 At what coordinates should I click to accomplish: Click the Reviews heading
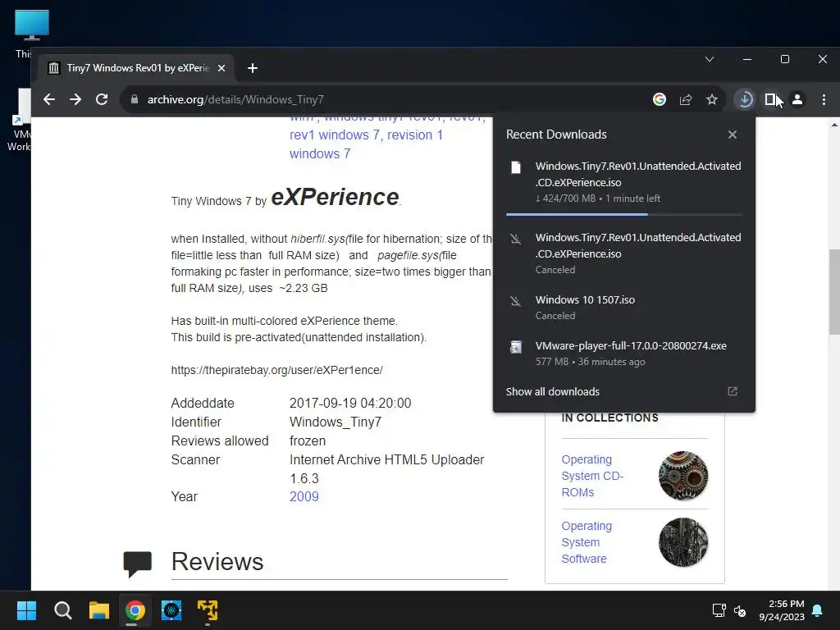tap(217, 561)
